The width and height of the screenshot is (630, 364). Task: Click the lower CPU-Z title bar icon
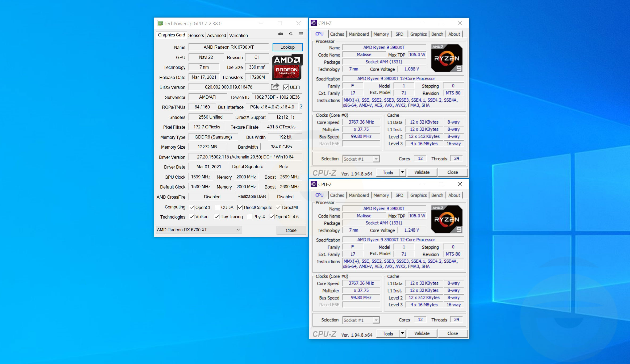pos(314,184)
